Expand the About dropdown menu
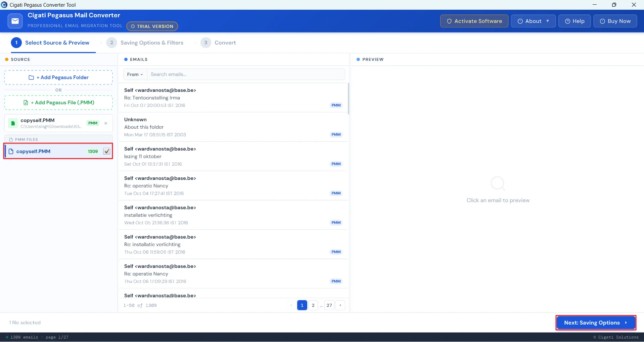Image resolution: width=644 pixels, height=342 pixels. (x=533, y=21)
